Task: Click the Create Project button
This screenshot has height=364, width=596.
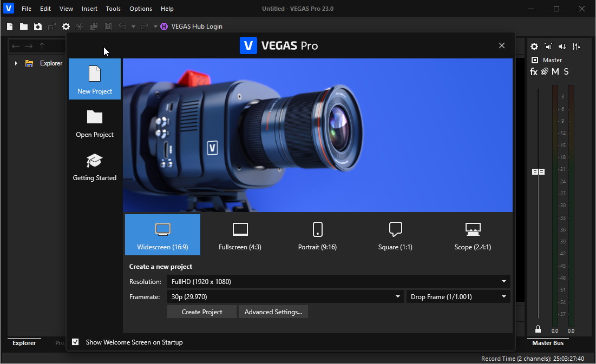Action: click(x=202, y=312)
